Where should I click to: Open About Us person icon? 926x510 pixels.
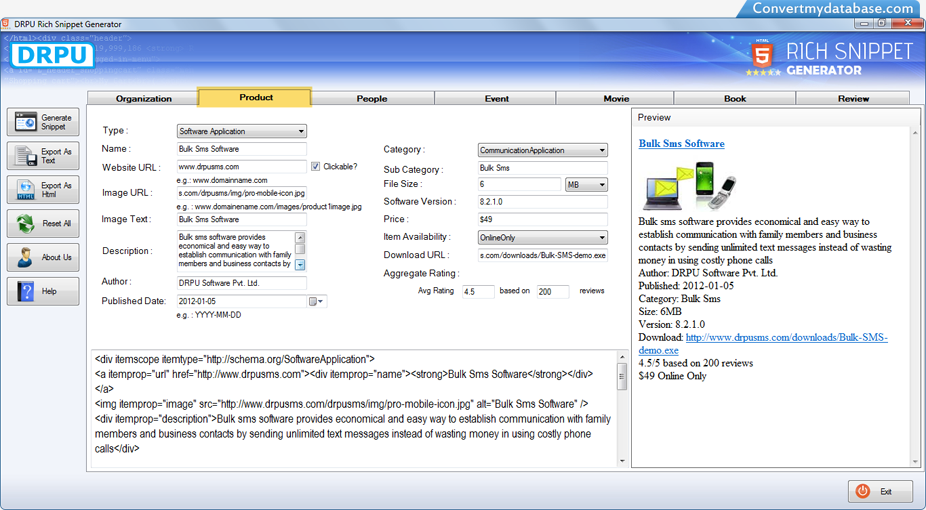tap(25, 257)
